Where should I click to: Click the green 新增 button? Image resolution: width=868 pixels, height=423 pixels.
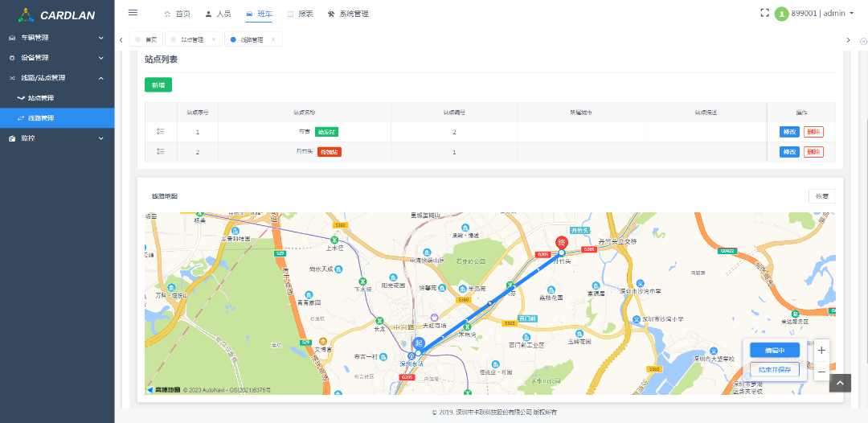tap(158, 84)
